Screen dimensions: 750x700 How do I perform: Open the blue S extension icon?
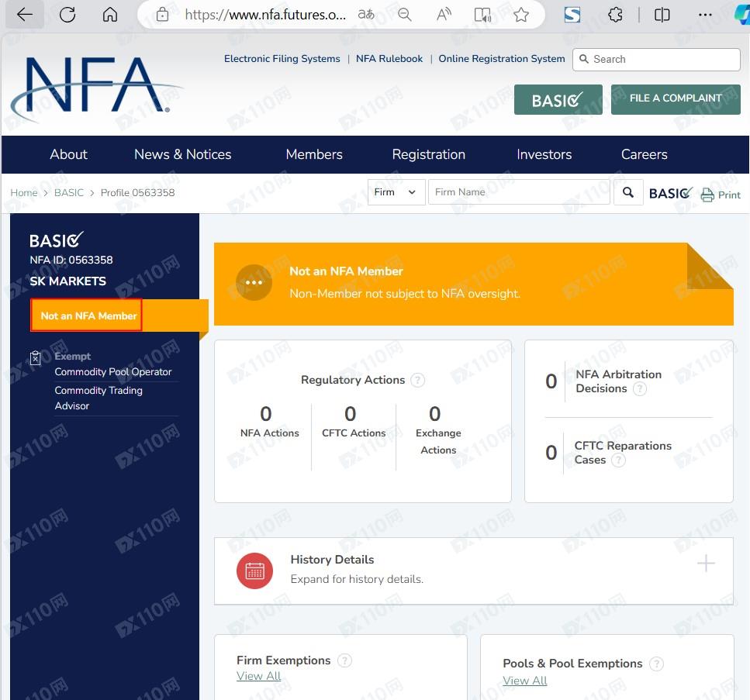click(572, 15)
